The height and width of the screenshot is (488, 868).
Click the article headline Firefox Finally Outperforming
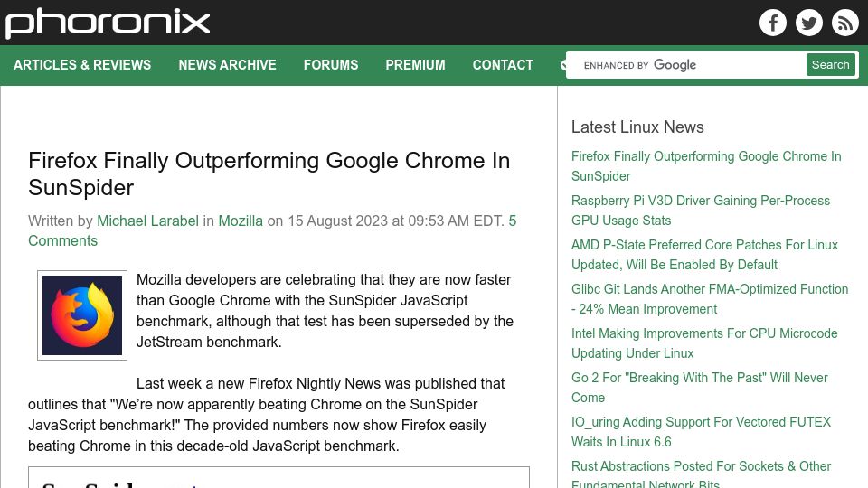tap(269, 174)
